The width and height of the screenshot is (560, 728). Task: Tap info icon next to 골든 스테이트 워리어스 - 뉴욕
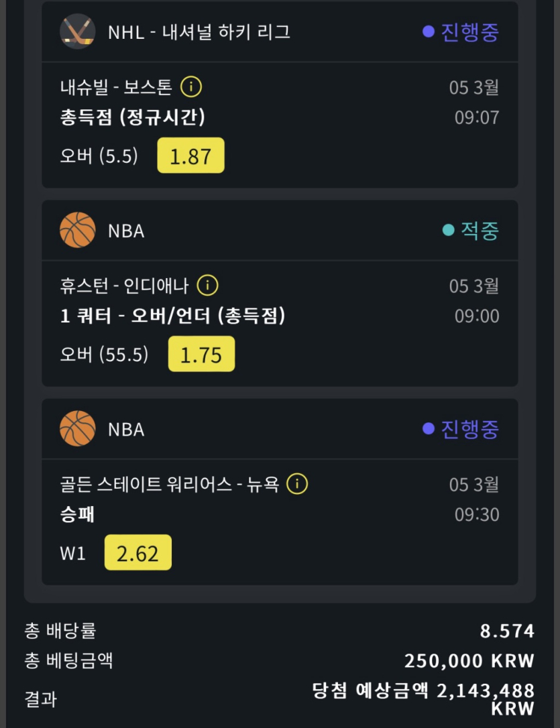click(297, 484)
